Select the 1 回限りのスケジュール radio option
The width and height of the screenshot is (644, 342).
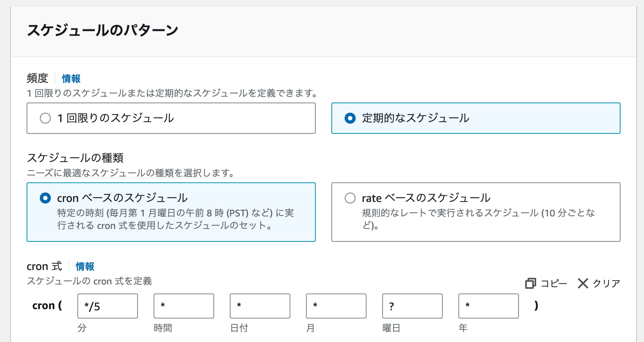click(45, 118)
